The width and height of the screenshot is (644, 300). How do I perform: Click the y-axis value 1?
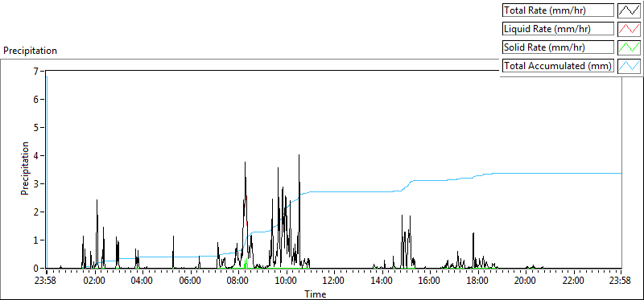click(x=35, y=240)
